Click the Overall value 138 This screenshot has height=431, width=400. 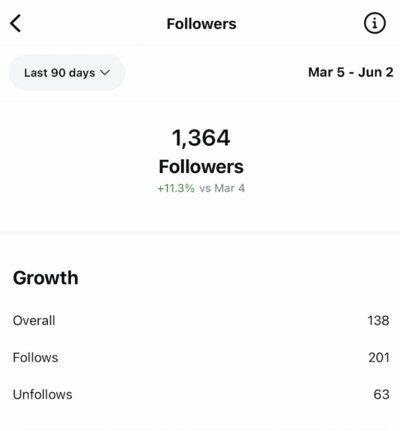[x=378, y=321]
